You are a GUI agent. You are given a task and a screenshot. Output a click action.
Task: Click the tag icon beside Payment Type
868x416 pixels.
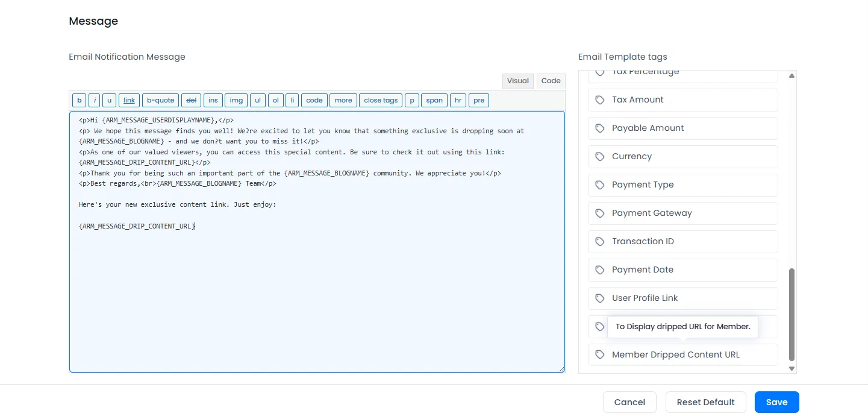click(600, 184)
